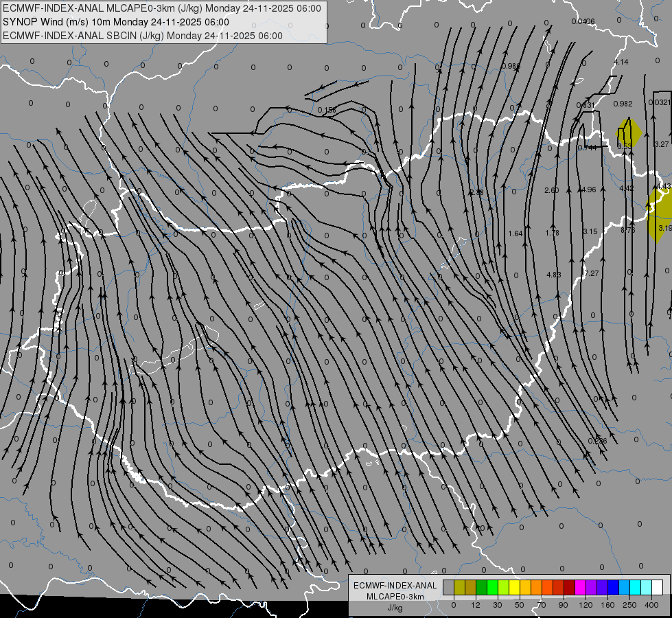672x618 pixels.
Task: Click the 0.158 value on the map
Action: (327, 111)
